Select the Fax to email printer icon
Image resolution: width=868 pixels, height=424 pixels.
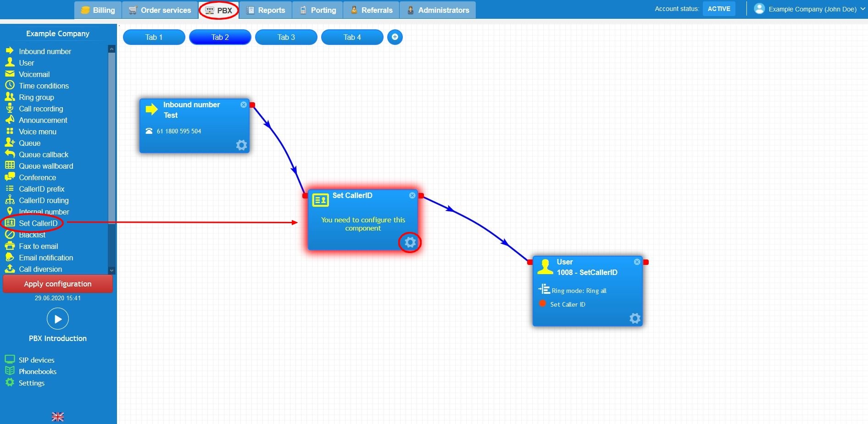pyautogui.click(x=10, y=246)
